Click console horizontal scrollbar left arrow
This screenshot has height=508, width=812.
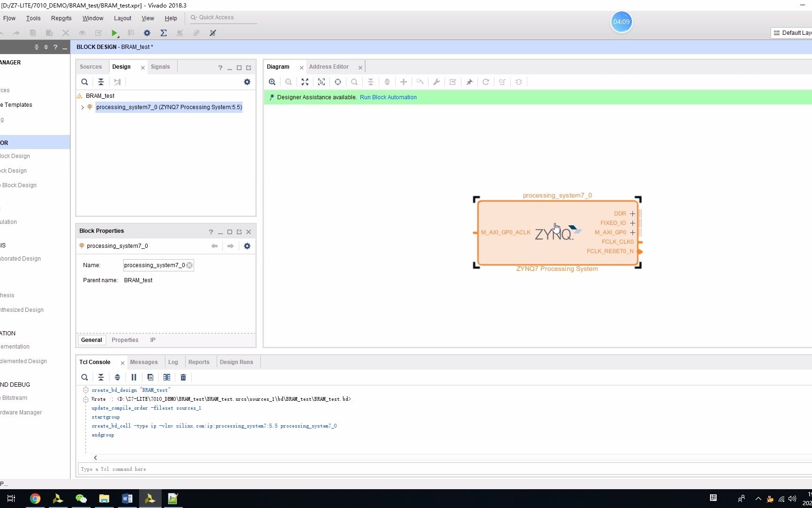click(95, 458)
